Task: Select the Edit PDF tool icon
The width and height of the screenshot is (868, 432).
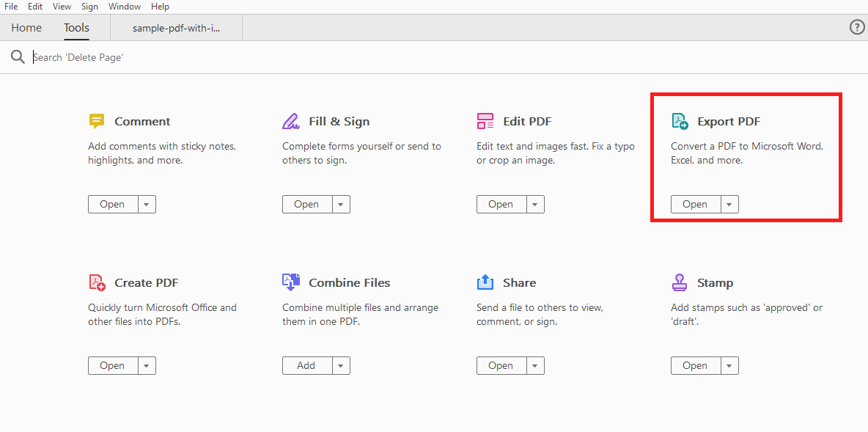Action: 485,120
